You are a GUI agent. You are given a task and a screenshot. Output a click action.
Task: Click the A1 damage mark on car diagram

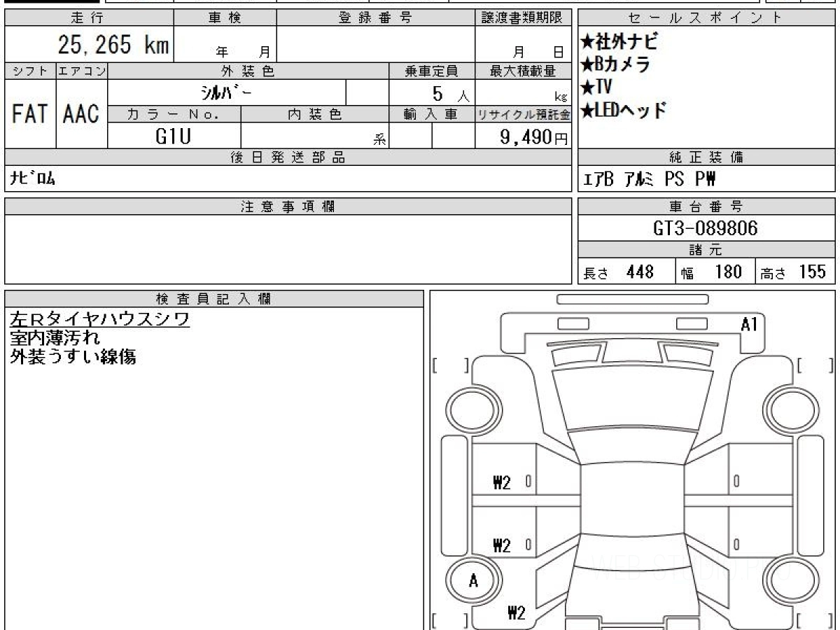[x=749, y=324]
